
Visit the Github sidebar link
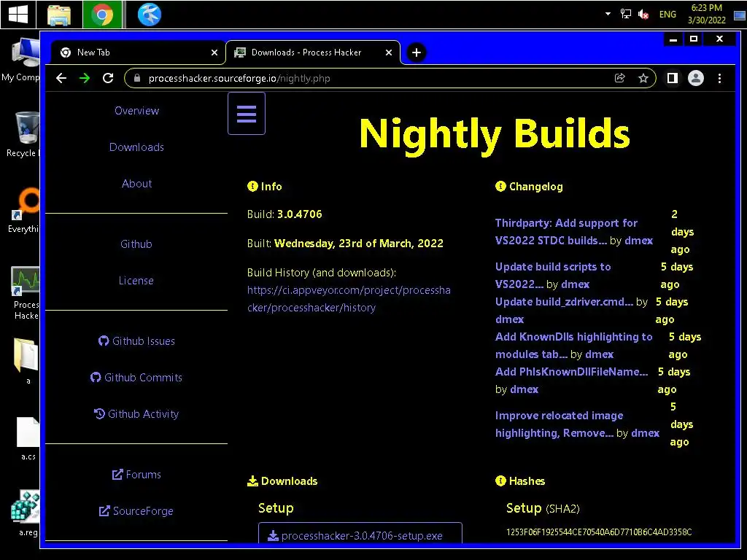tap(136, 244)
